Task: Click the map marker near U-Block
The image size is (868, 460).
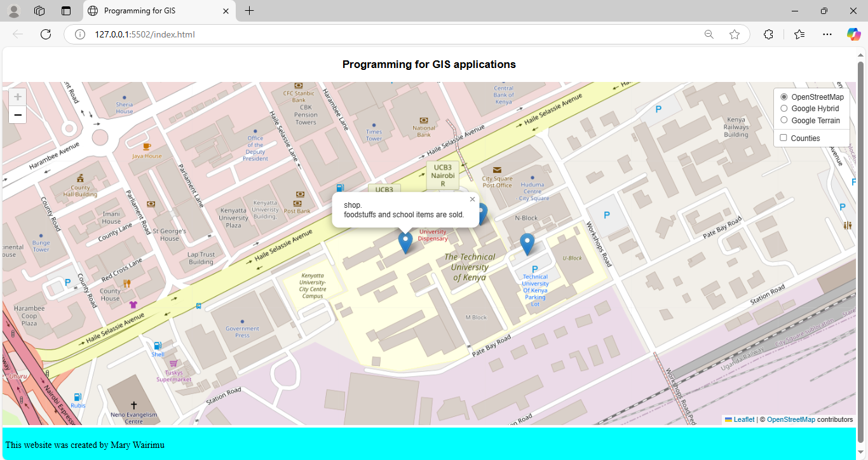Action: pos(527,245)
